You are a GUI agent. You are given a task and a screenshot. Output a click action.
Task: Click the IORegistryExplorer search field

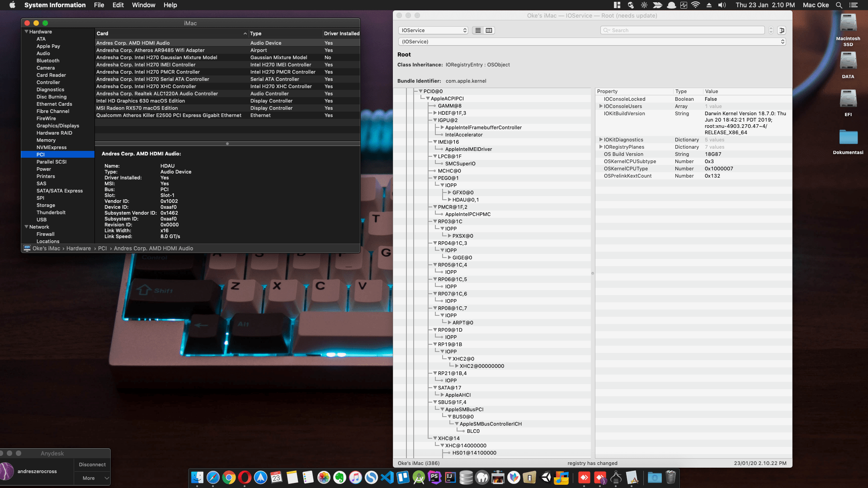click(x=683, y=30)
